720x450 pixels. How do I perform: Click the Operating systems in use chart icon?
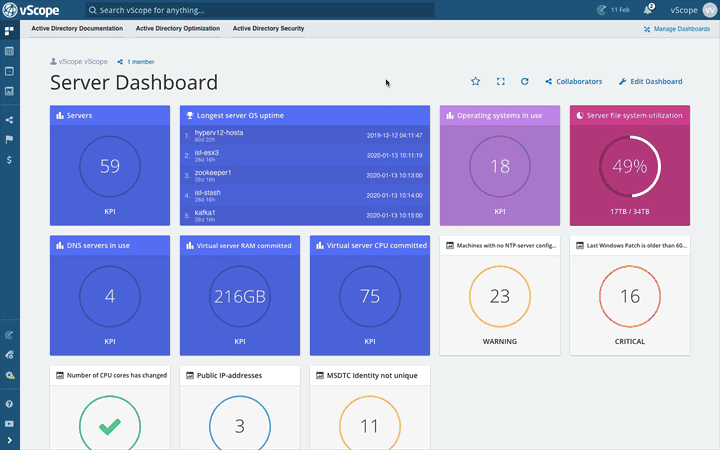450,115
